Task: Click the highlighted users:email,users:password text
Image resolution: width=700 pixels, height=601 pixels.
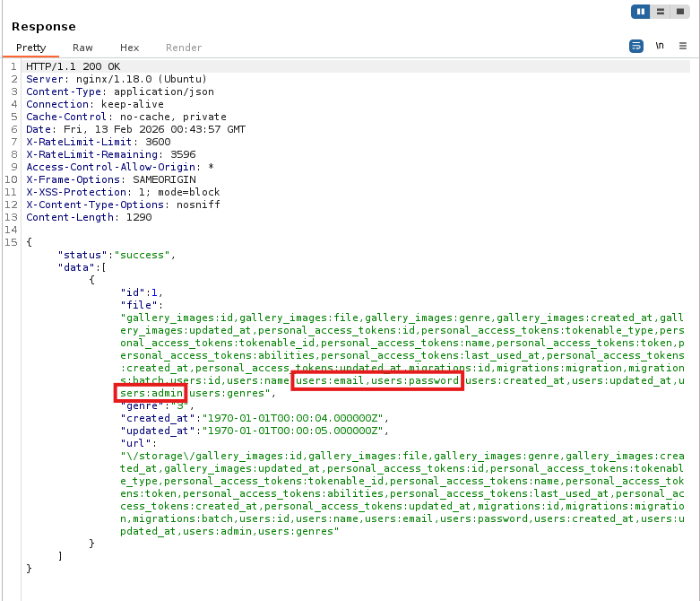Action: [377, 381]
